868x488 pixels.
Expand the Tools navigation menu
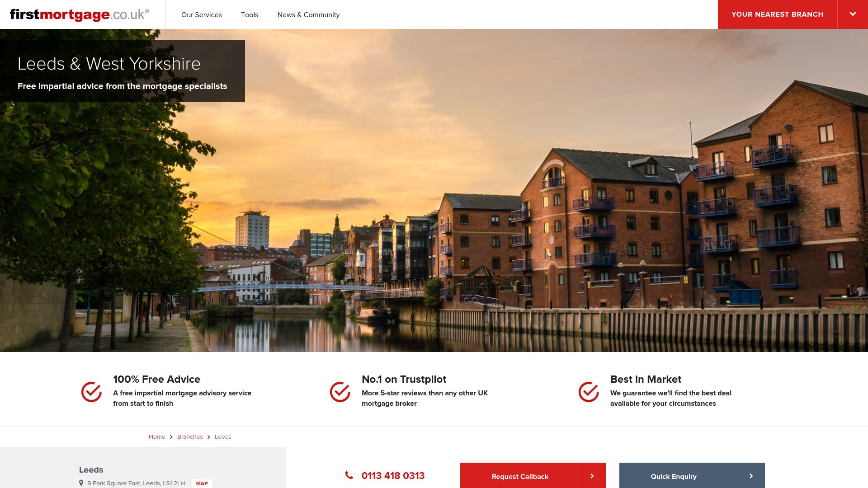click(249, 14)
